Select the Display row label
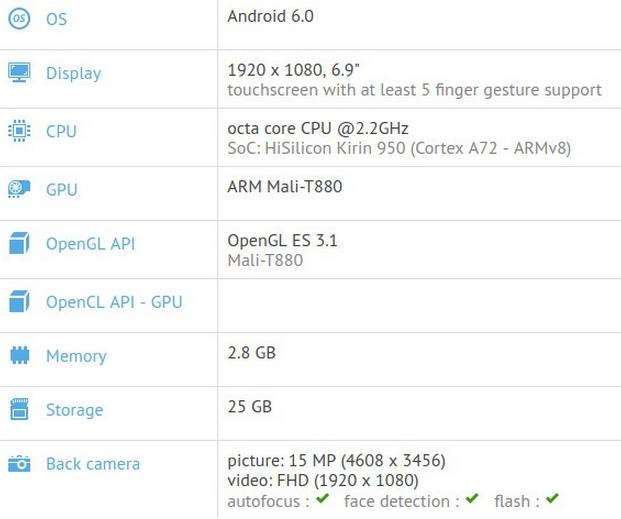The image size is (621, 519). (x=73, y=73)
